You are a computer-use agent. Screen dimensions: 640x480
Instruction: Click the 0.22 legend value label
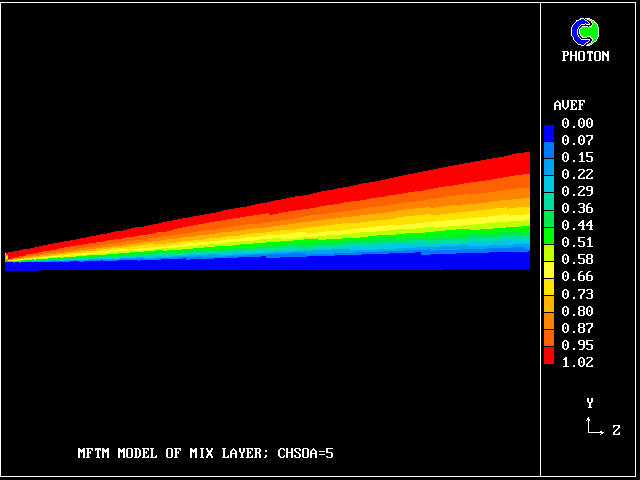577,174
